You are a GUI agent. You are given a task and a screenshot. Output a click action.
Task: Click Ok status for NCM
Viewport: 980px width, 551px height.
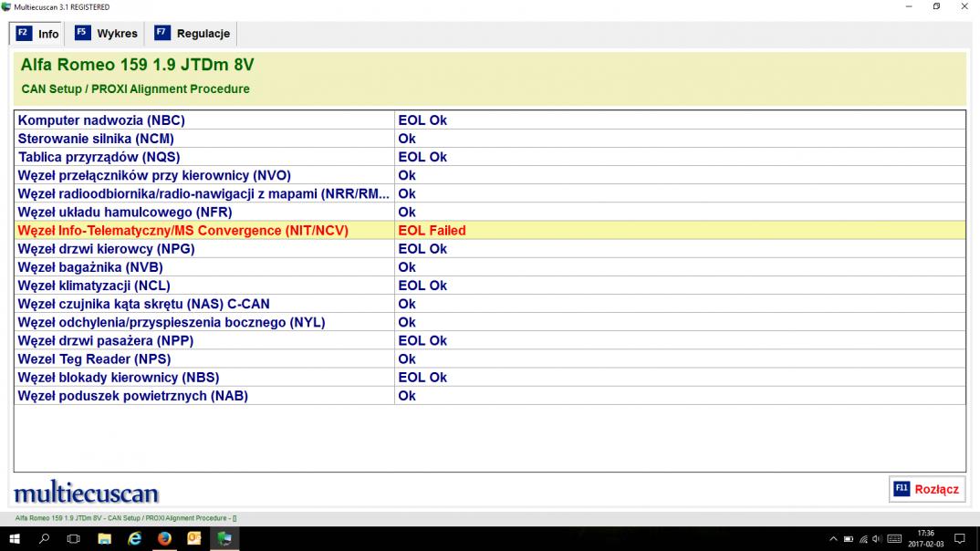[x=407, y=139]
